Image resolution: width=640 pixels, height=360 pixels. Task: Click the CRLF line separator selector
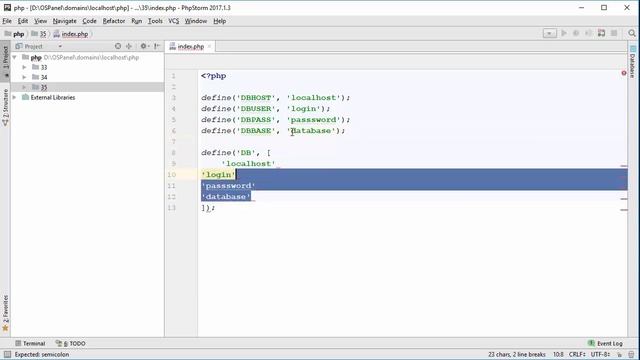pyautogui.click(x=577, y=354)
